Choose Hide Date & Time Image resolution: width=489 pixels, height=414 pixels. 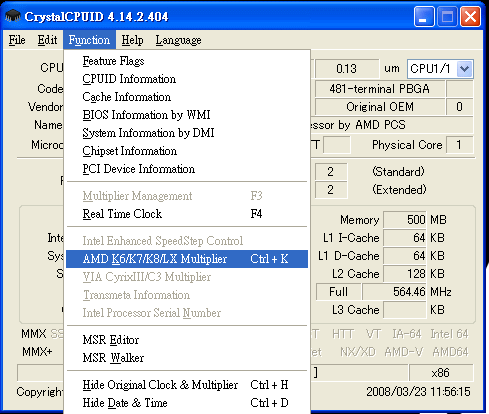187,403
